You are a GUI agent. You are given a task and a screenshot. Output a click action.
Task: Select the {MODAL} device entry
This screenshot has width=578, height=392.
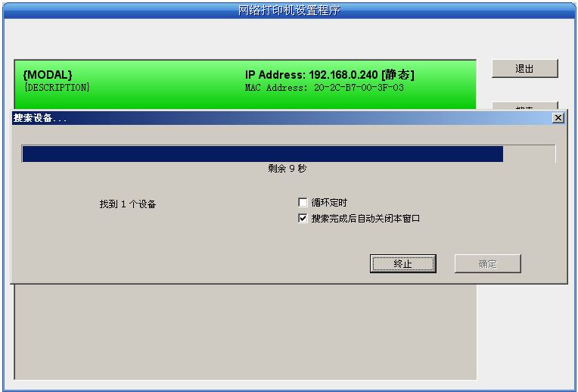245,85
